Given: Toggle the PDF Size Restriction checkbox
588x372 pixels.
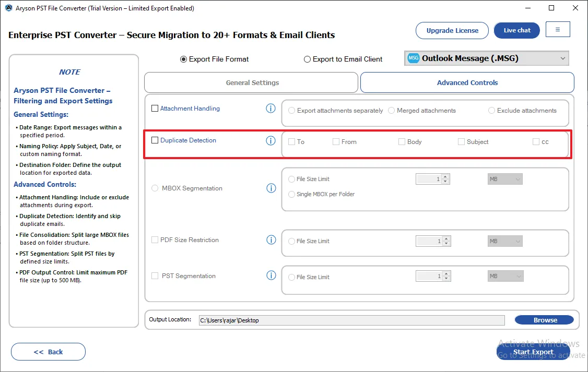Looking at the screenshot, I should pyautogui.click(x=155, y=240).
